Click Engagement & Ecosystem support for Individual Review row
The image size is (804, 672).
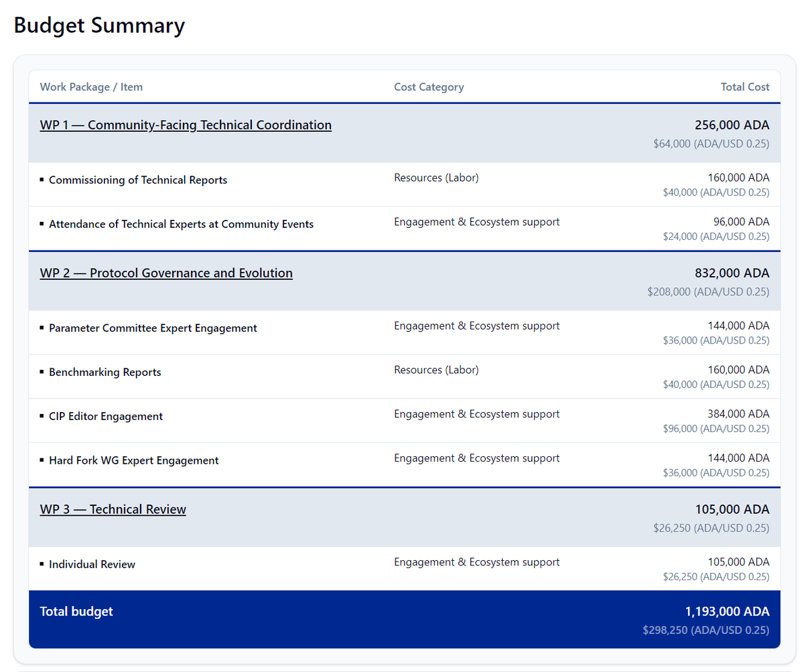pyautogui.click(x=477, y=562)
